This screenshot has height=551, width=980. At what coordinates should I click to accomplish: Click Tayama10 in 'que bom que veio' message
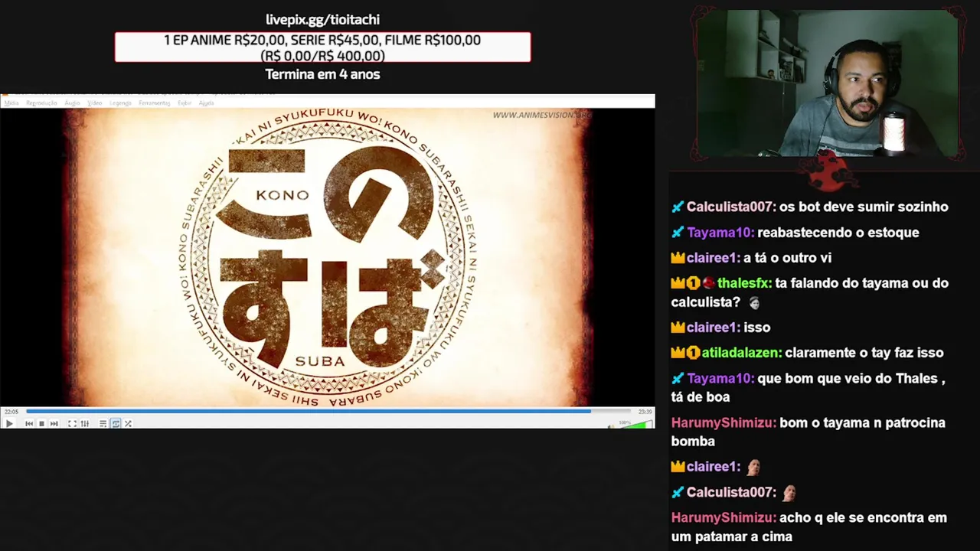(720, 379)
